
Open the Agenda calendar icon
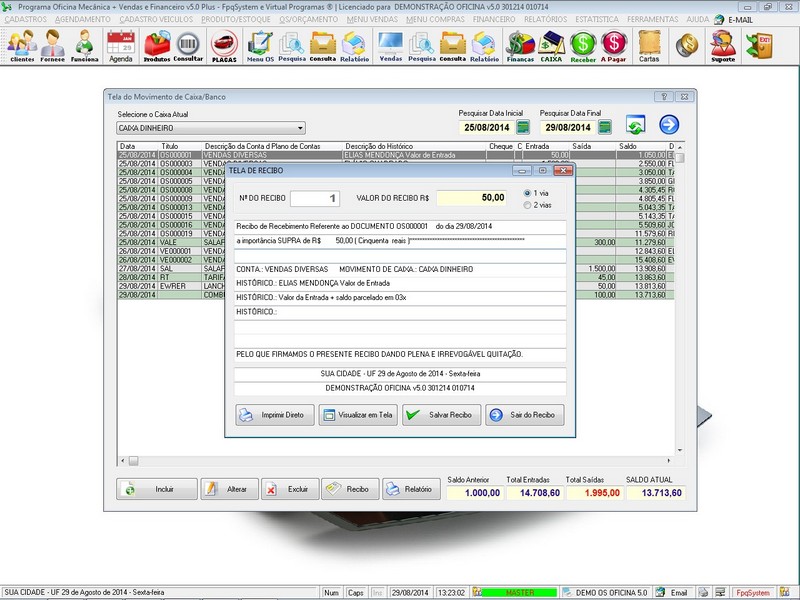120,45
